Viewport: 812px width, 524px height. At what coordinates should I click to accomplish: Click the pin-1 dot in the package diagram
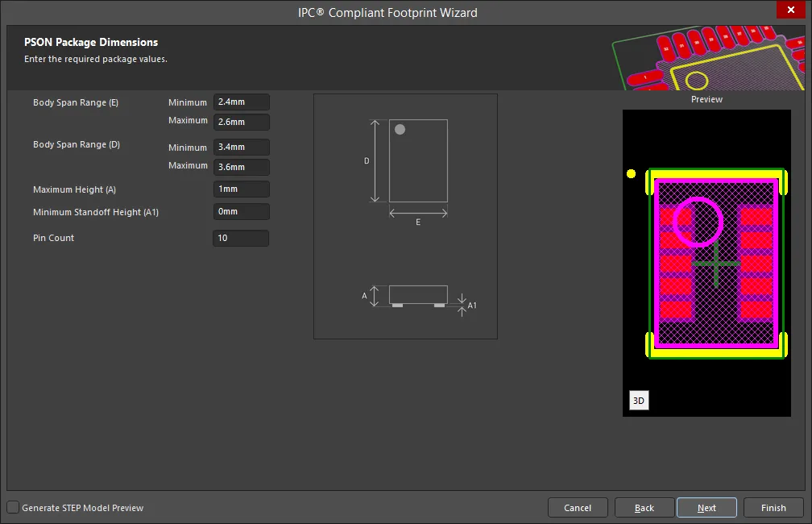click(400, 130)
